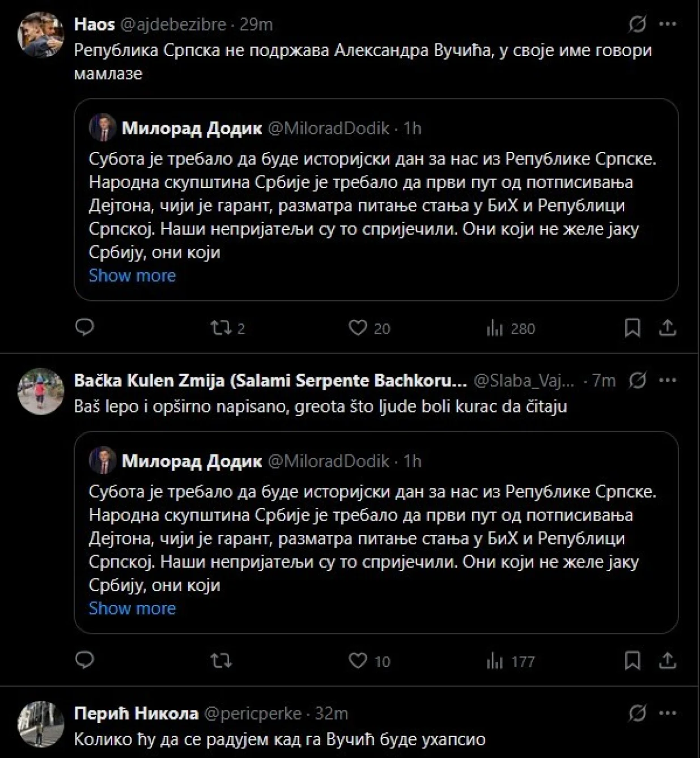
Task: Expand Show more in first quoted Dodik tweet
Action: [132, 275]
